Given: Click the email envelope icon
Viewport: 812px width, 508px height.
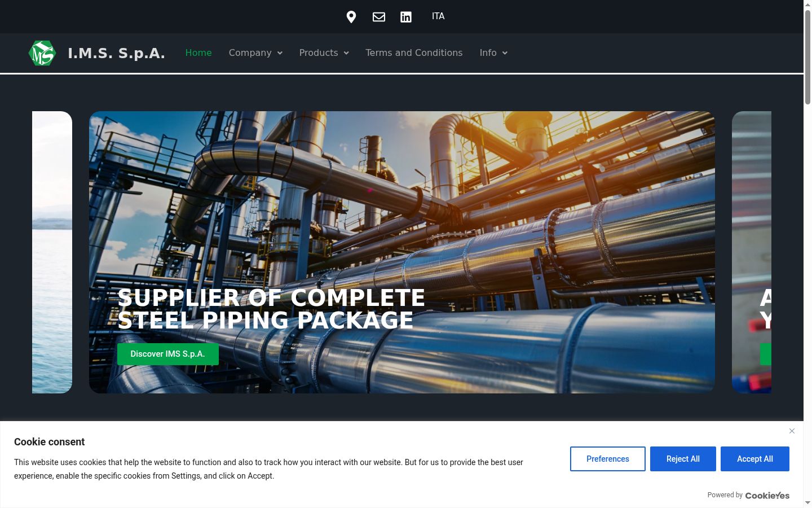Looking at the screenshot, I should coord(379,17).
